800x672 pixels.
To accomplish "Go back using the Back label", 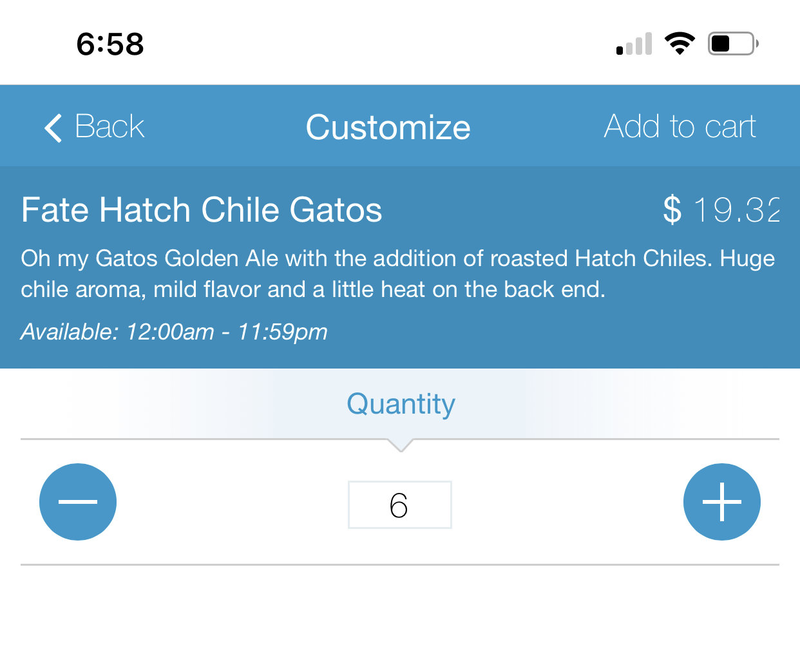I will coord(110,126).
